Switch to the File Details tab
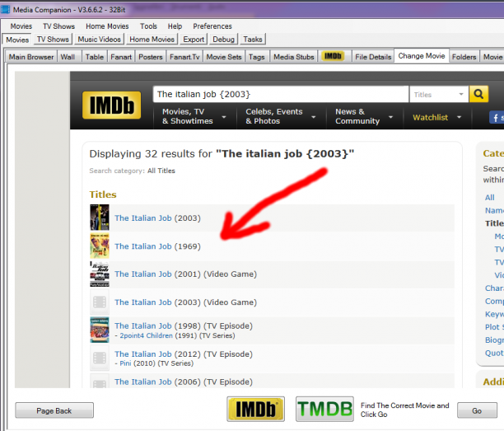504x431 pixels. click(x=373, y=57)
